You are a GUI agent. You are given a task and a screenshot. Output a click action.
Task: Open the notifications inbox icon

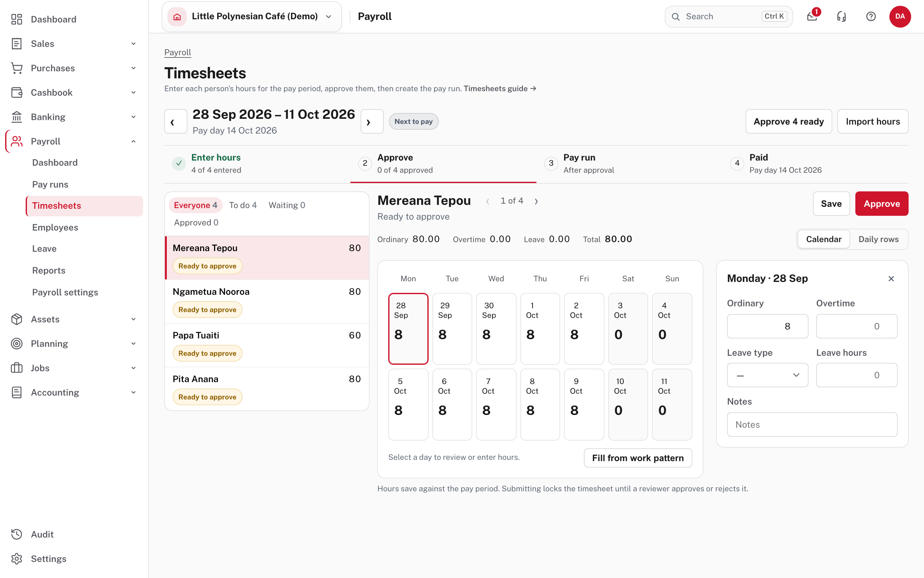812,16
